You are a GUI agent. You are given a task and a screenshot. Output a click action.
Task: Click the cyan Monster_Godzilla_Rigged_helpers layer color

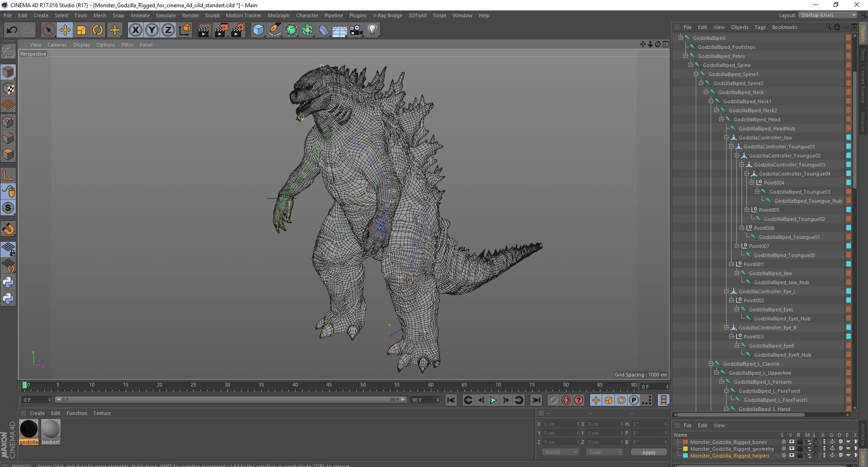pos(685,456)
